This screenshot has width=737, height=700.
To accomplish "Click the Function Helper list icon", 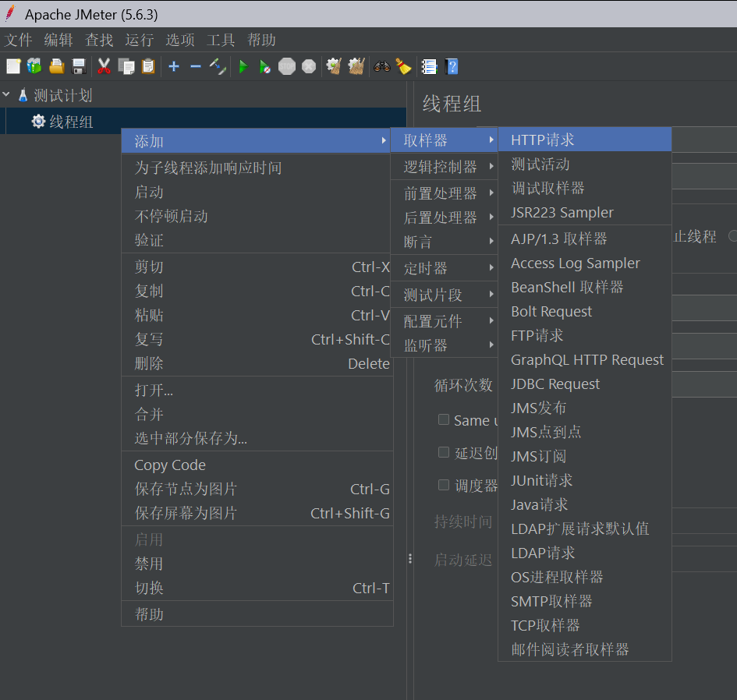I will [x=429, y=66].
